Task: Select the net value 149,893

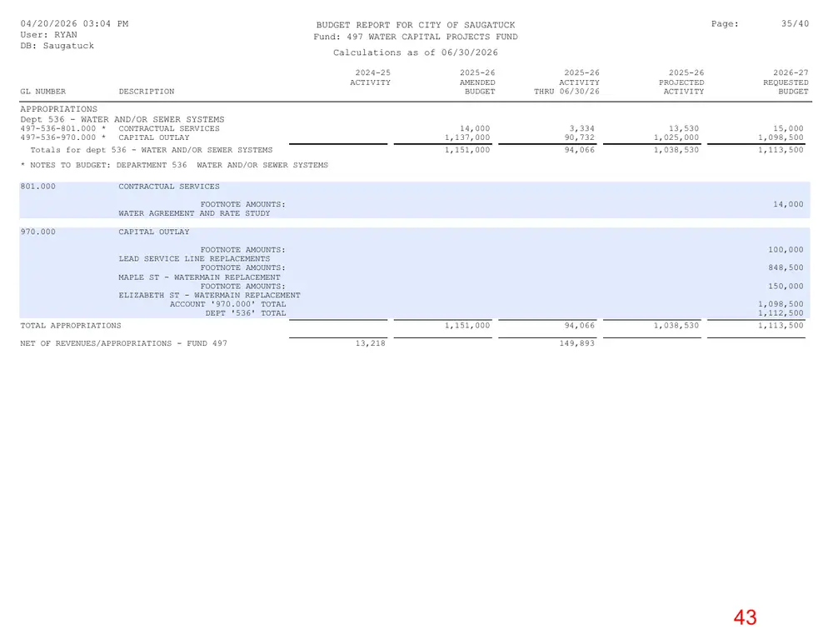Action: 577,344
